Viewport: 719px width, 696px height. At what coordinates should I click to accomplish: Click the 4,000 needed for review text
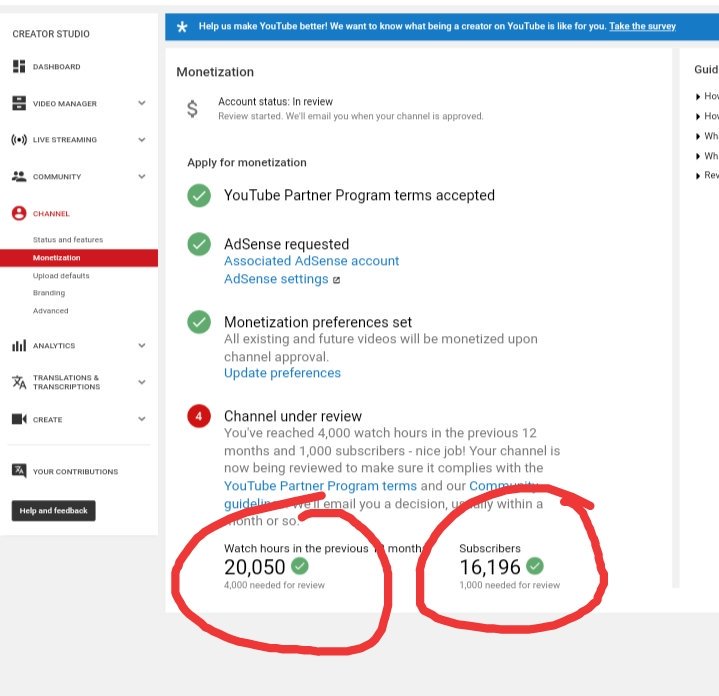click(274, 585)
